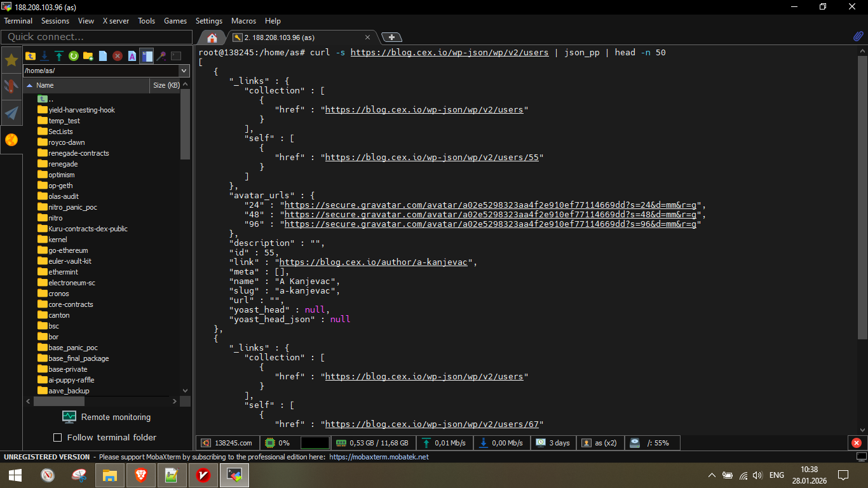This screenshot has width=868, height=488.
Task: Click the paperclip icon at top right
Action: pos(858,37)
